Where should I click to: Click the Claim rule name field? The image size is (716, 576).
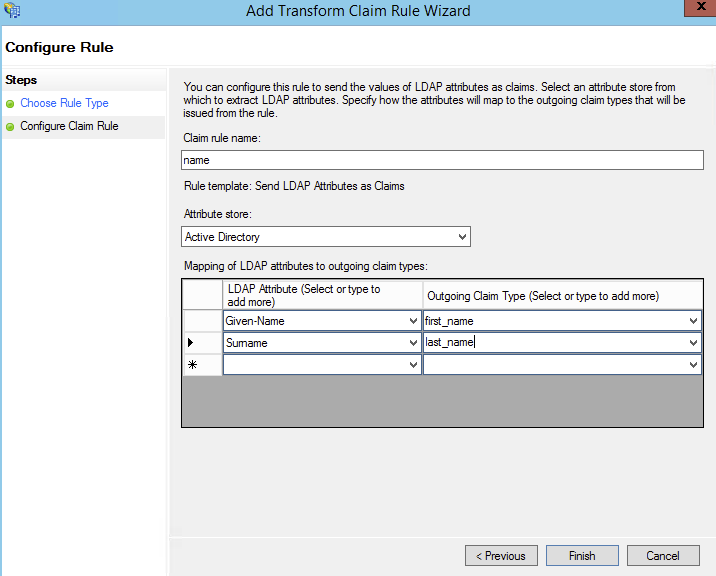coord(442,160)
